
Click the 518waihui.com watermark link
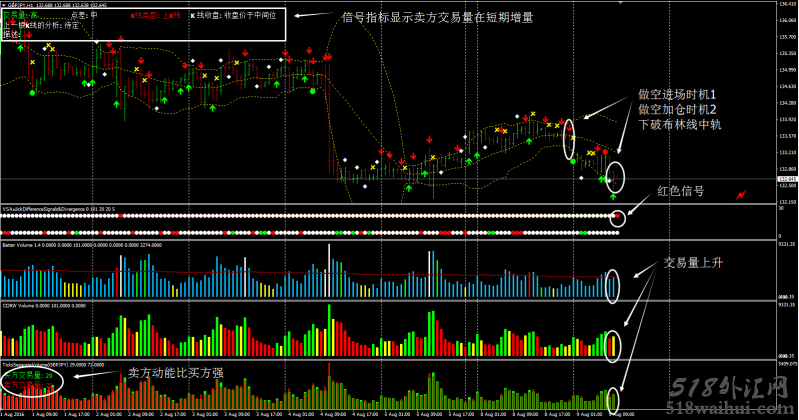(x=739, y=404)
